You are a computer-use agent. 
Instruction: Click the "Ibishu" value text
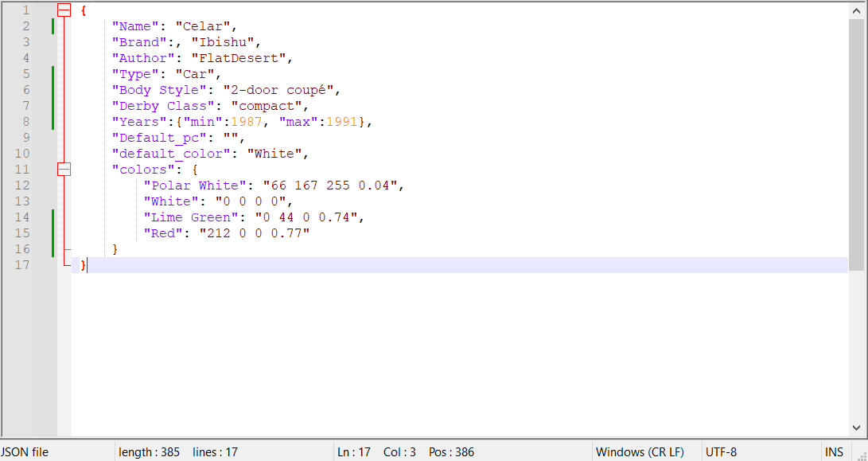click(x=223, y=42)
